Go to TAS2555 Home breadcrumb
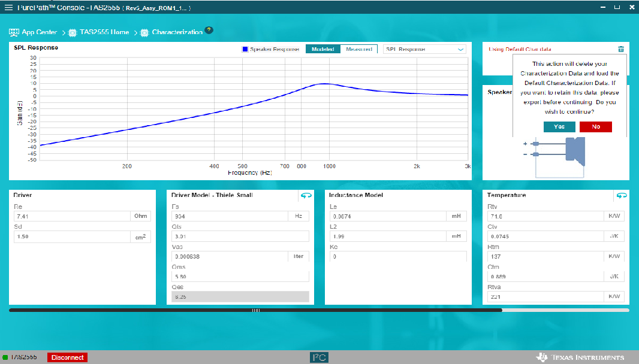The height and width of the screenshot is (364, 639). pyautogui.click(x=104, y=32)
